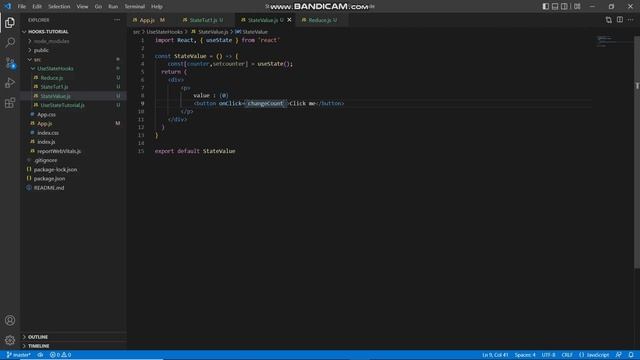Open the Help menu
640x360 pixels.
pos(157,7)
